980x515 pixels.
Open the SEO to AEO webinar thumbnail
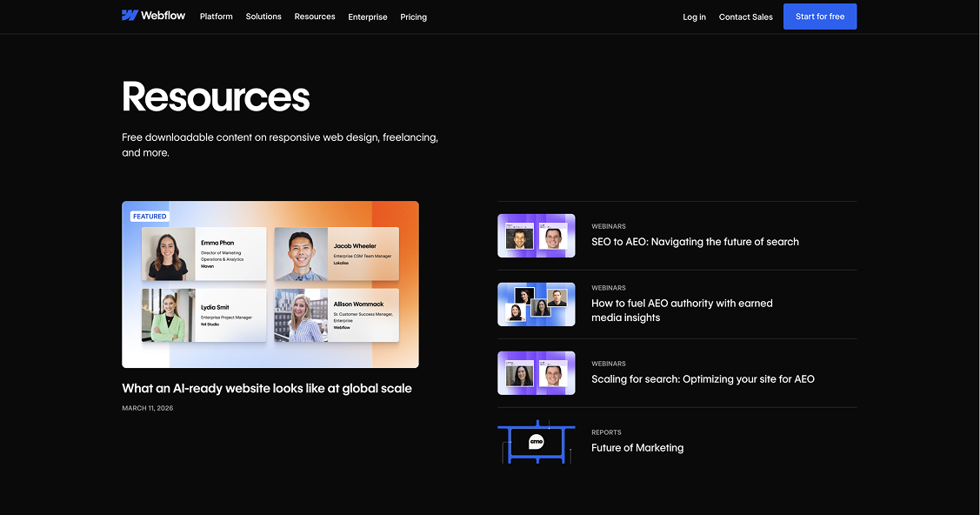536,235
